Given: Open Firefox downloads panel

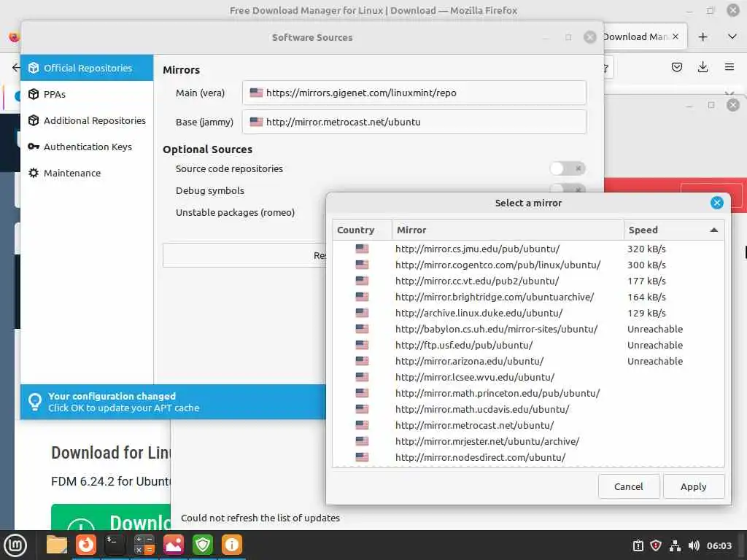Looking at the screenshot, I should tap(703, 67).
